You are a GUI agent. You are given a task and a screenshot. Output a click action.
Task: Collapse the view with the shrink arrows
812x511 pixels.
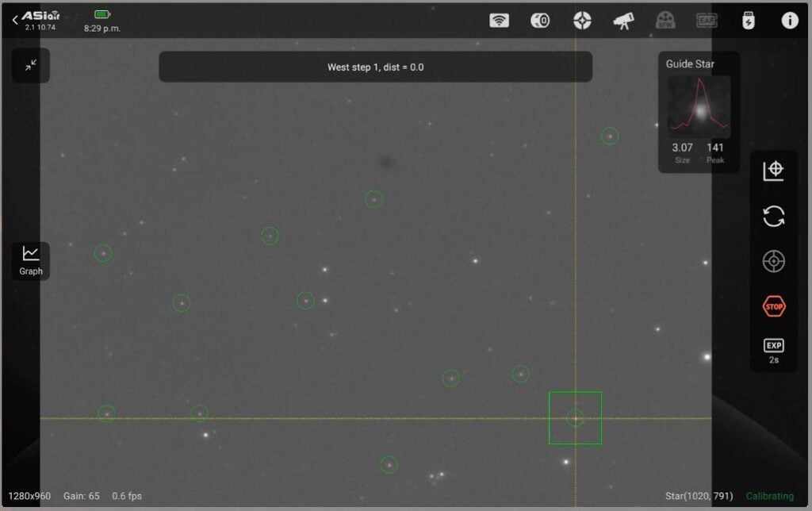point(30,66)
